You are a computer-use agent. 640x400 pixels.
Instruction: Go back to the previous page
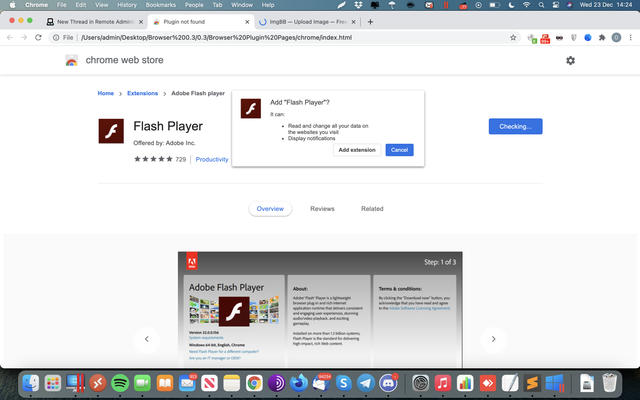tap(10, 38)
